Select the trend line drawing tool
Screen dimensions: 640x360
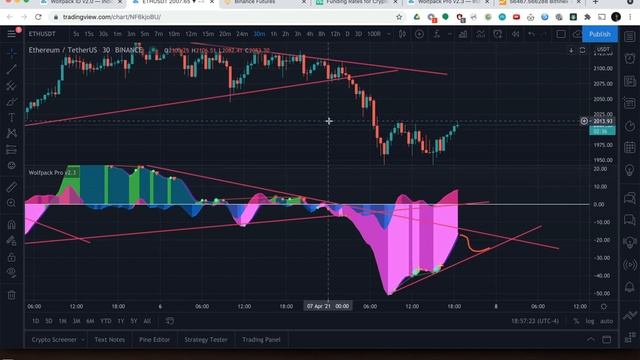[11, 69]
